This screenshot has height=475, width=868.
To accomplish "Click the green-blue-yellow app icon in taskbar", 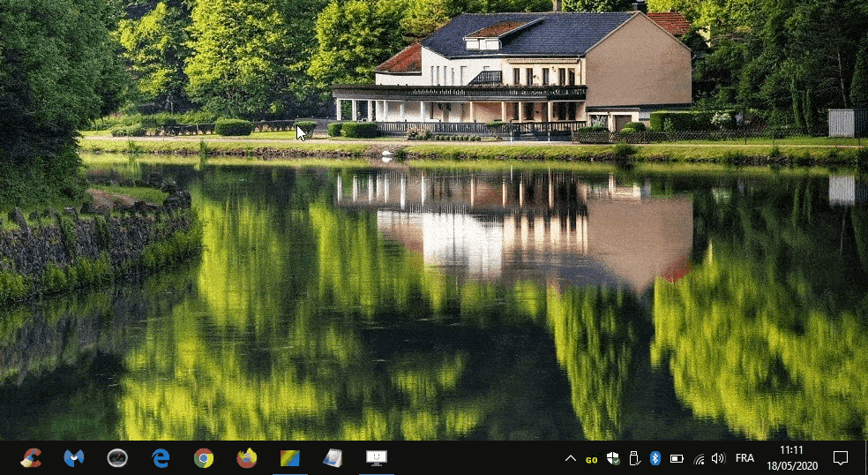I will tap(290, 458).
